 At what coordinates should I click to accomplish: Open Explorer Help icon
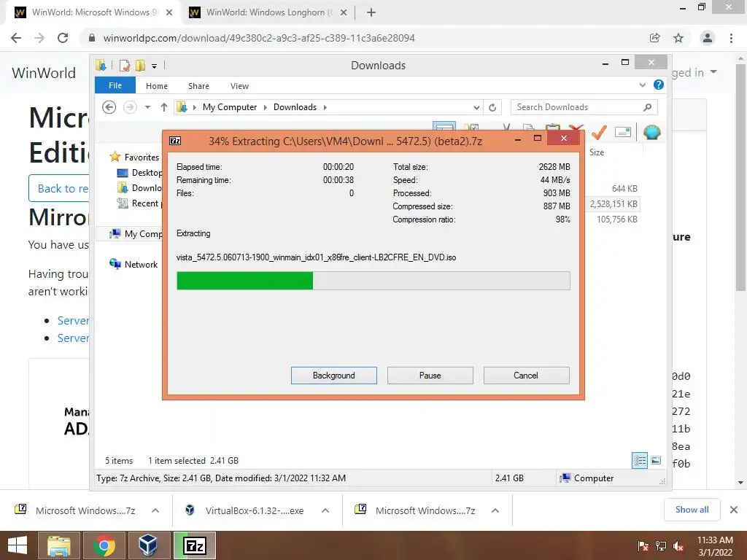(659, 85)
